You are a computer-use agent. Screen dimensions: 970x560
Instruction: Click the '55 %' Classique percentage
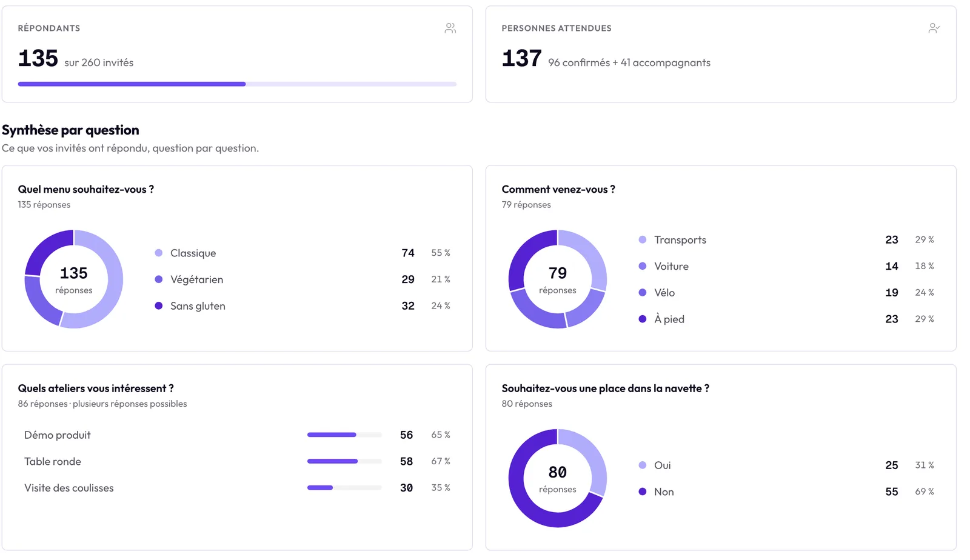441,253
